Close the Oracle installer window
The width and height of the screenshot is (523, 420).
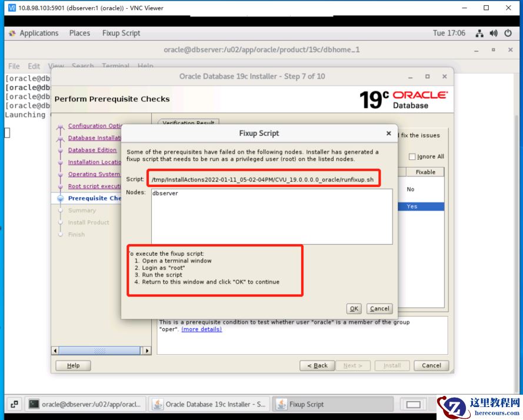[x=444, y=76]
